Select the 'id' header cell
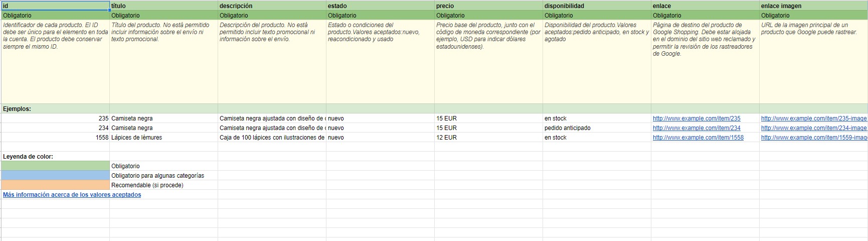The image size is (868, 241). click(x=55, y=6)
